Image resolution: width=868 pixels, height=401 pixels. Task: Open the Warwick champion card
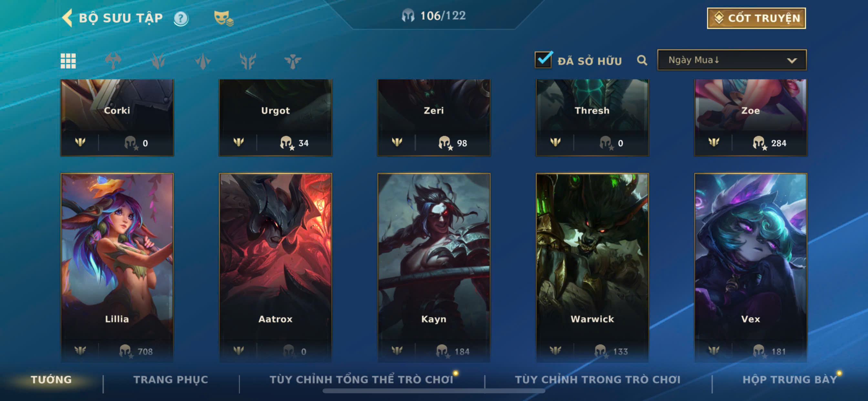click(592, 268)
